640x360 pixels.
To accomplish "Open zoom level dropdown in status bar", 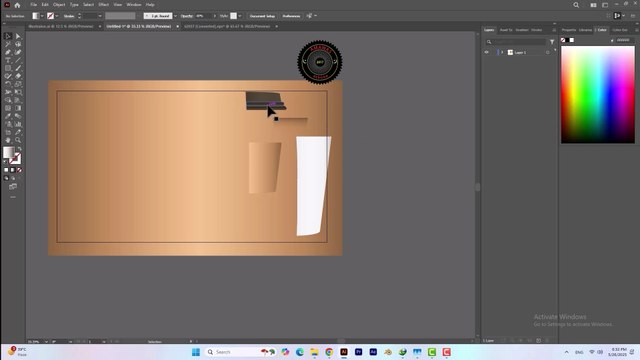I will (46, 341).
